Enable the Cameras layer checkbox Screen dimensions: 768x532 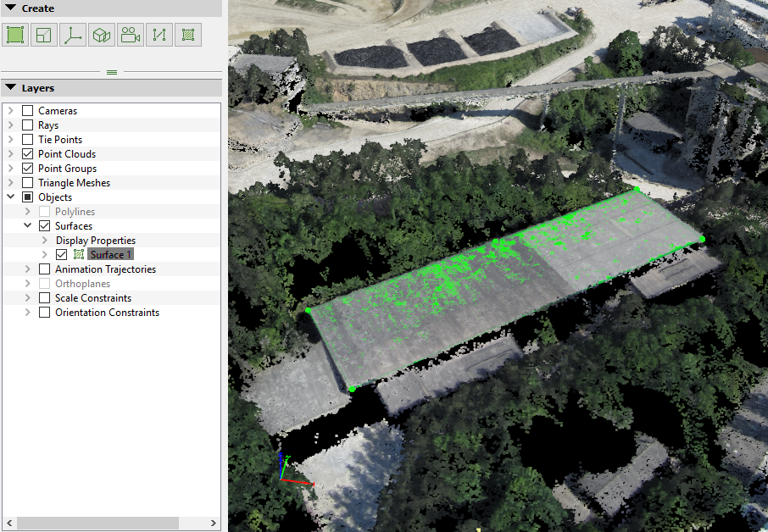[x=28, y=111]
